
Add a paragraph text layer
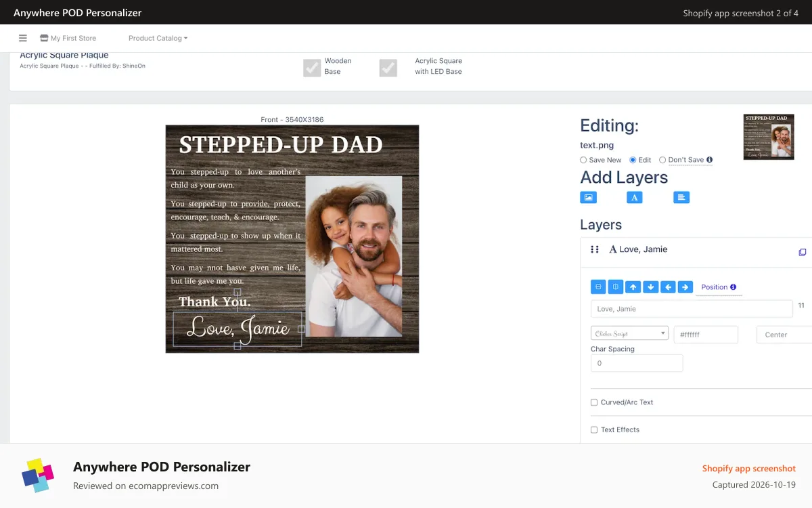pyautogui.click(x=681, y=197)
